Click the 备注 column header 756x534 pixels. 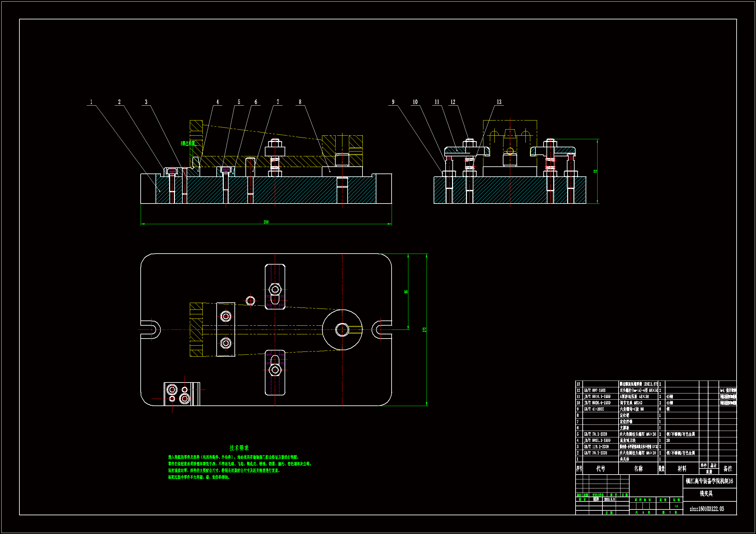tap(728, 468)
